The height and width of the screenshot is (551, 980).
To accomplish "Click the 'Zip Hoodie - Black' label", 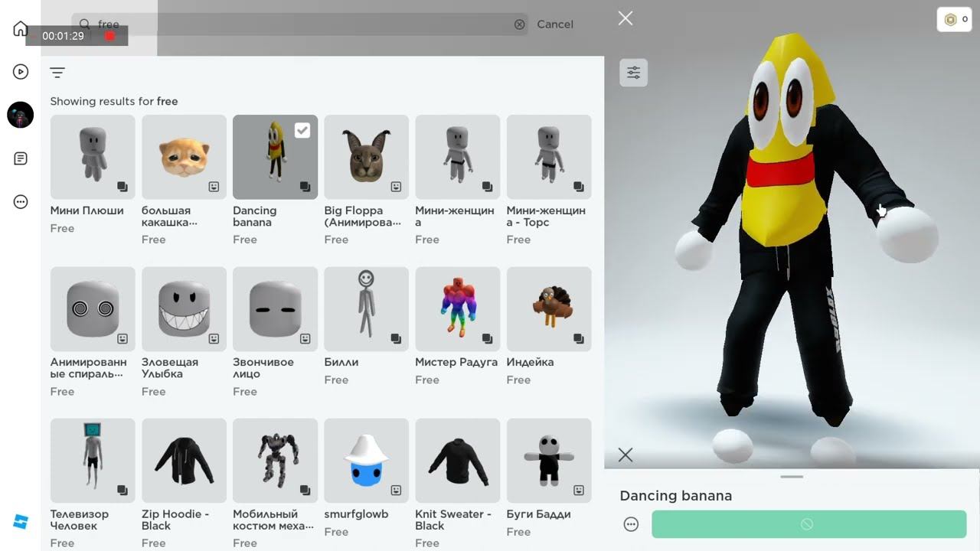I will pyautogui.click(x=175, y=520).
